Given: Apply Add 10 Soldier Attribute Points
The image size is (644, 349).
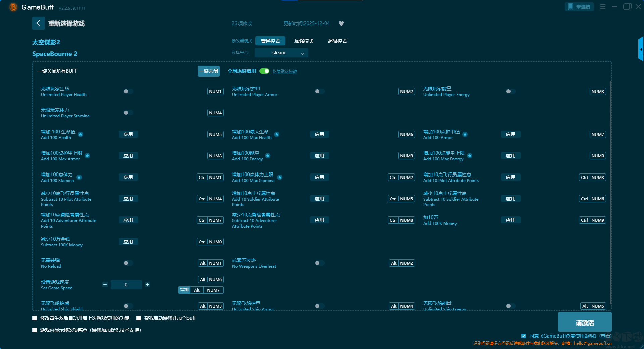Looking at the screenshot, I should point(320,199).
